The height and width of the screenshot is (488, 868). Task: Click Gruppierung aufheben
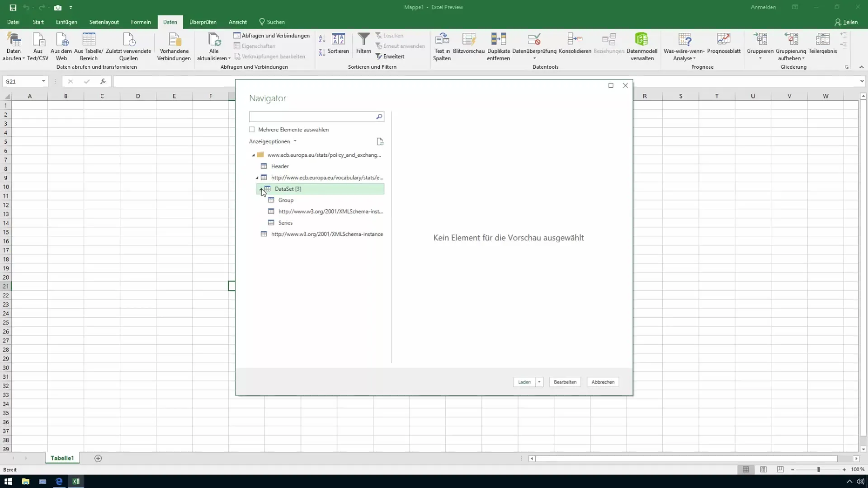pyautogui.click(x=791, y=47)
